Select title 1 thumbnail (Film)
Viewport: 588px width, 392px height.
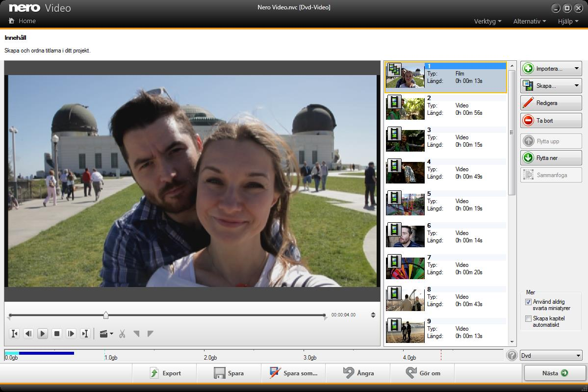pos(405,76)
